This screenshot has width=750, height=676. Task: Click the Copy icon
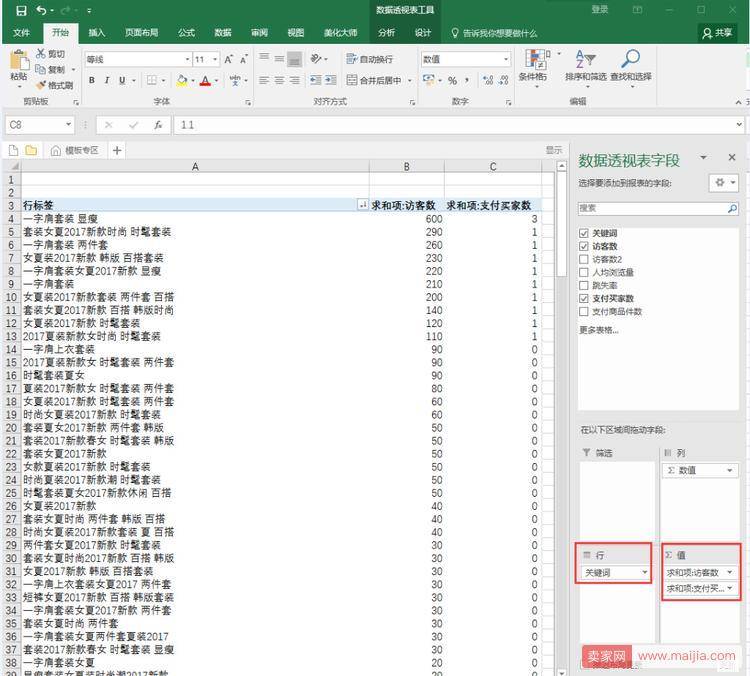pyautogui.click(x=41, y=69)
